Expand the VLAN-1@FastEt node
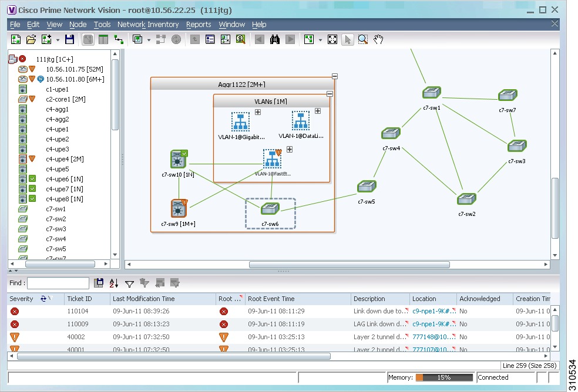 coord(290,149)
